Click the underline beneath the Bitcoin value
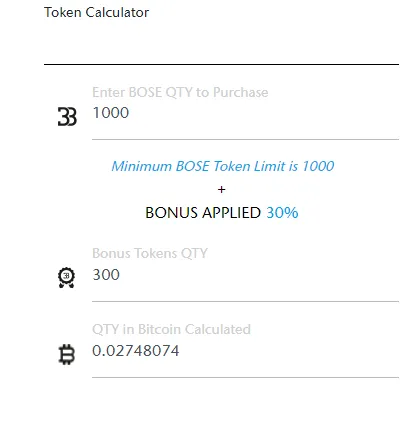 coord(245,377)
